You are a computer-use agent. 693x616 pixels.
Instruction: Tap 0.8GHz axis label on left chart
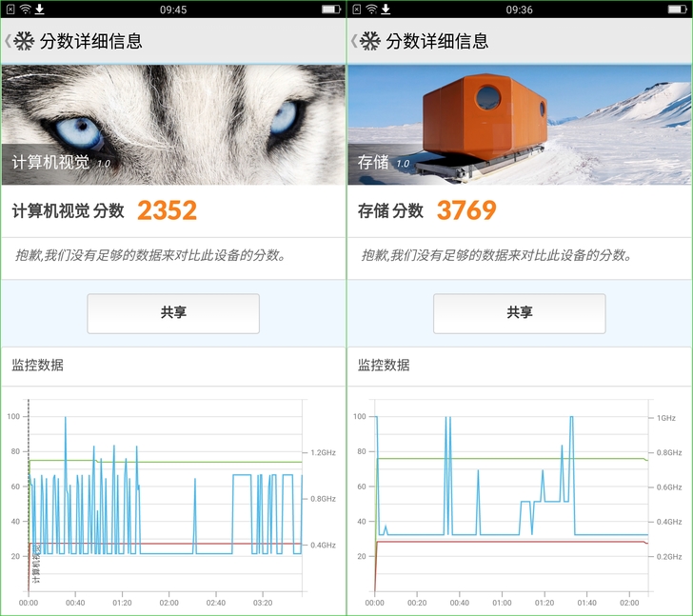coord(323,499)
